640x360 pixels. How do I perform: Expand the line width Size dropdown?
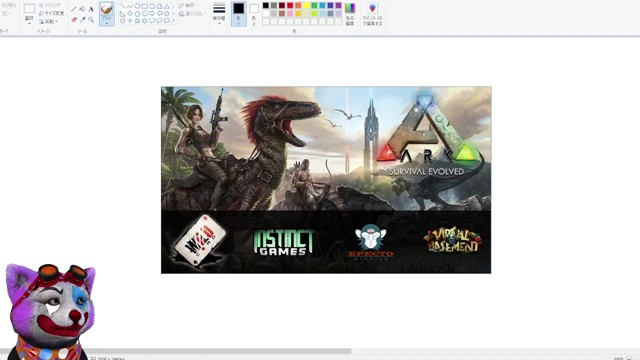219,14
